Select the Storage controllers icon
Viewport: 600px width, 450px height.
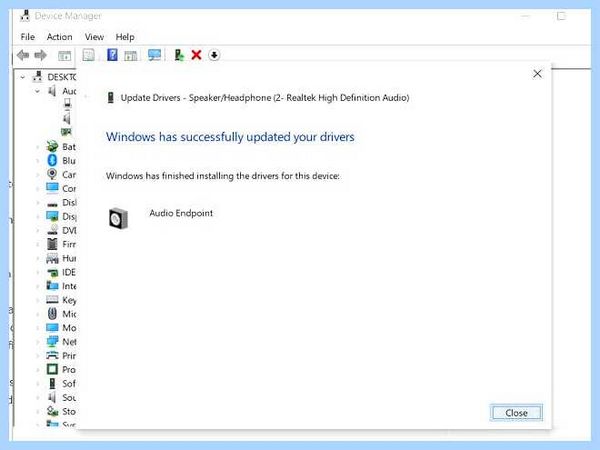pyautogui.click(x=52, y=411)
